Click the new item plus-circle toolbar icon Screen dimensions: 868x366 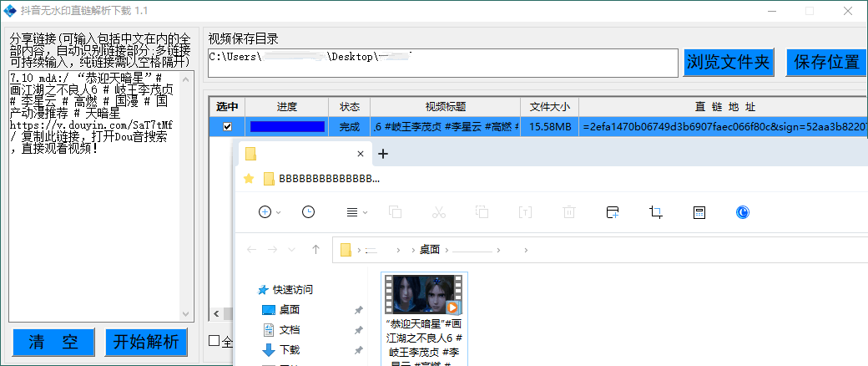tap(266, 212)
